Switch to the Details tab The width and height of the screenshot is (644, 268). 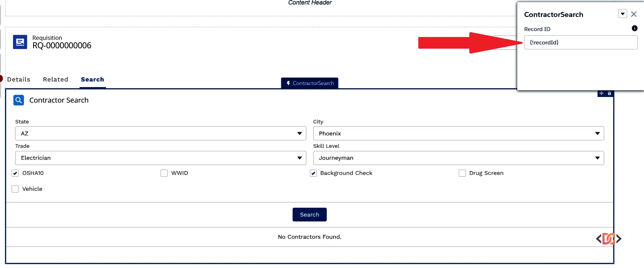click(x=19, y=79)
